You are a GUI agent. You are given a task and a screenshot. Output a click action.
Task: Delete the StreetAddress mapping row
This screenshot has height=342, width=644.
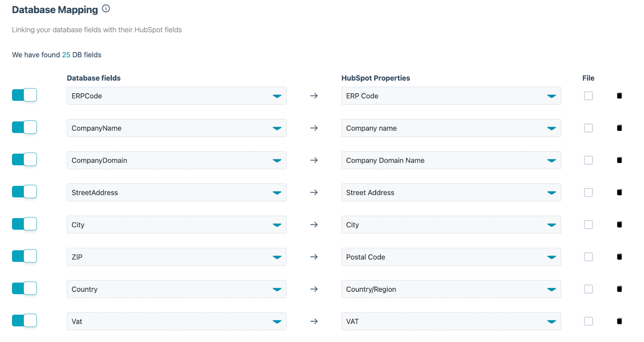pyautogui.click(x=619, y=192)
